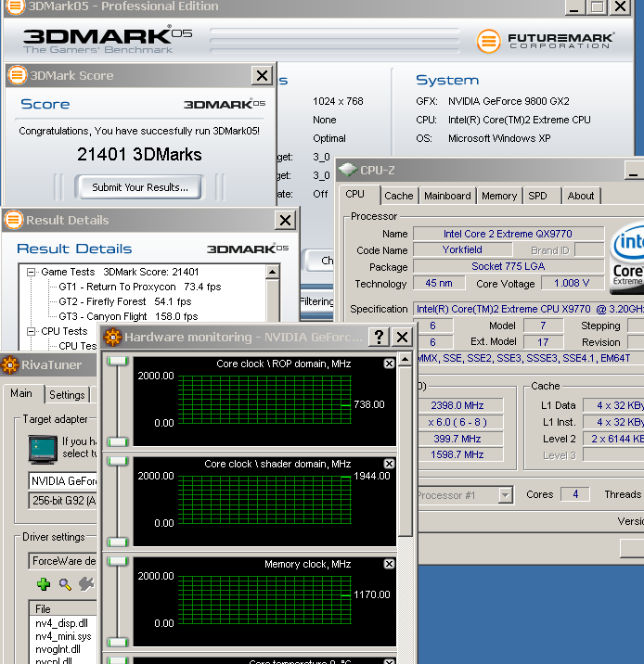Screen dimensions: 644x664
Task: Close the Memory clock graph
Action: click(x=389, y=564)
